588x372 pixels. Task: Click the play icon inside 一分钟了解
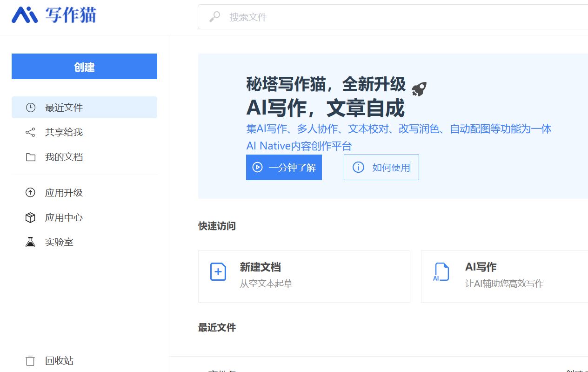(256, 167)
